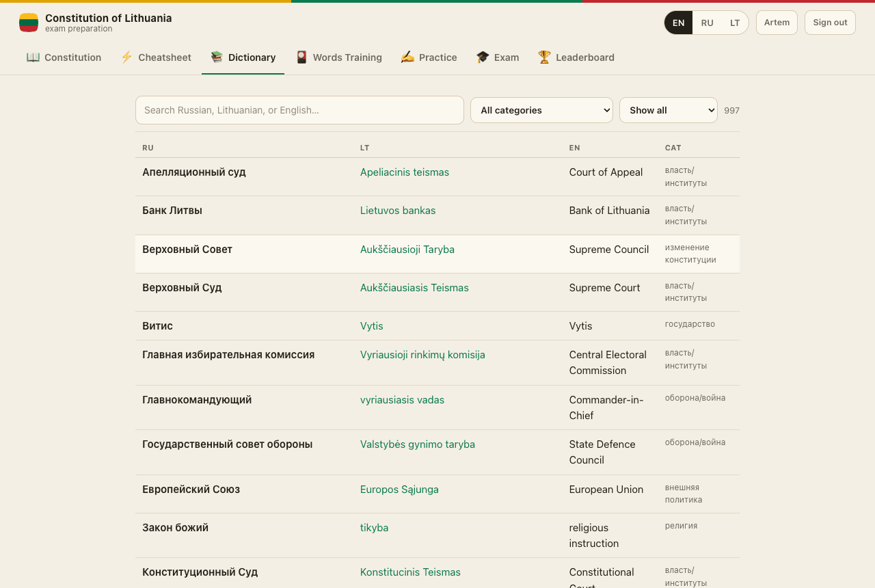This screenshot has height=588, width=875.
Task: Click the Lithuanian flag logo icon
Action: [x=29, y=23]
